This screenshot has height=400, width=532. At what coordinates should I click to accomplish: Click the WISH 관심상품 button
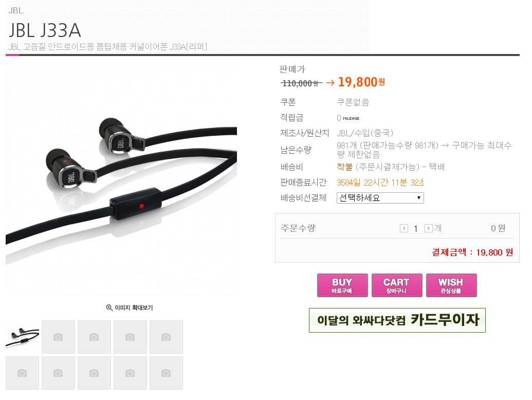click(451, 285)
